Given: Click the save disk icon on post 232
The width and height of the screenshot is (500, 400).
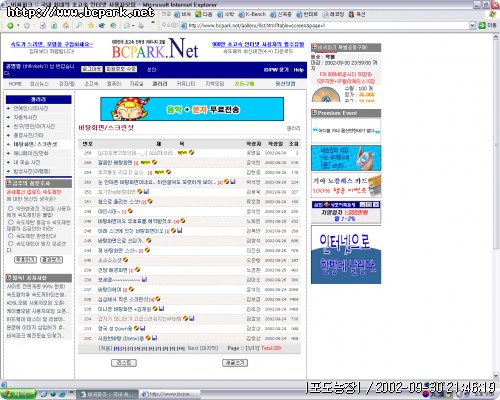Looking at the screenshot, I should [154, 338].
